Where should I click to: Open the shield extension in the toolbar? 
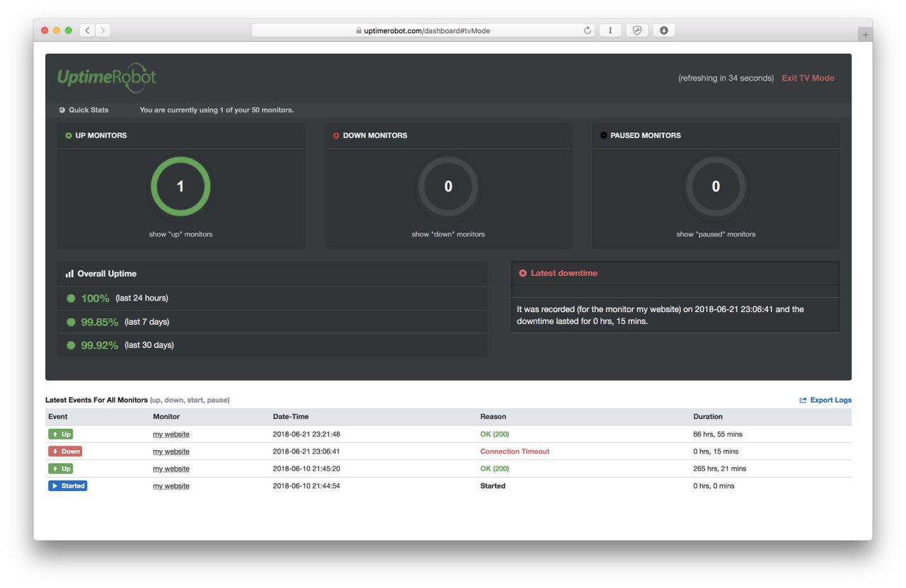pyautogui.click(x=637, y=30)
